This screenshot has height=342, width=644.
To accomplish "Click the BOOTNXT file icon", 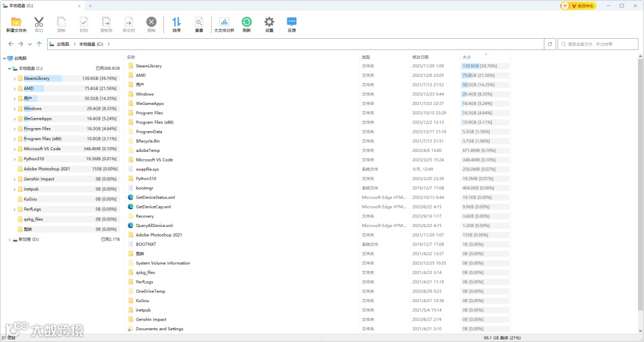I will click(131, 244).
